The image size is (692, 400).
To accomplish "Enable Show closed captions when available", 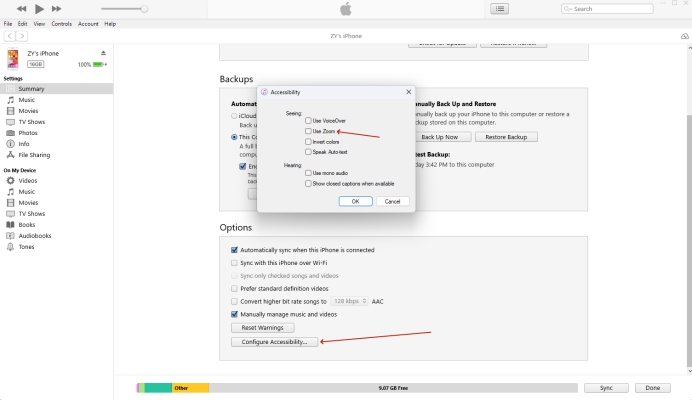I will (x=308, y=184).
